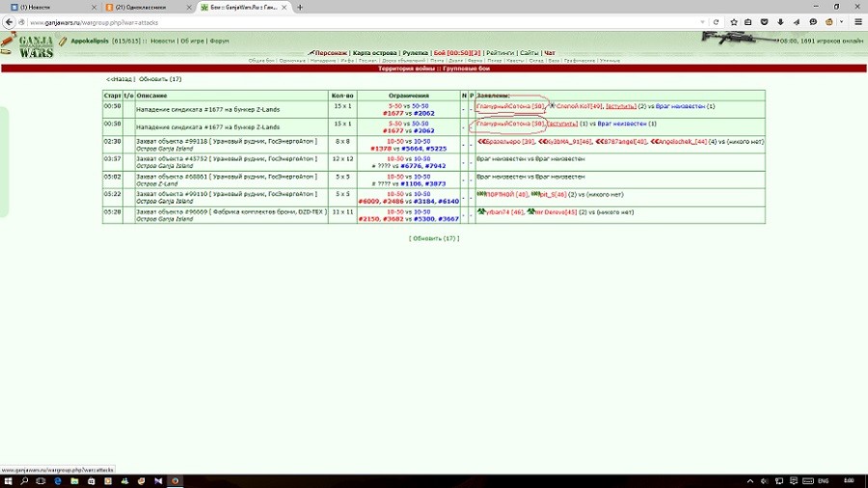The width and height of the screenshot is (868, 488).
Task: Open the Об игре header link
Action: pos(192,41)
